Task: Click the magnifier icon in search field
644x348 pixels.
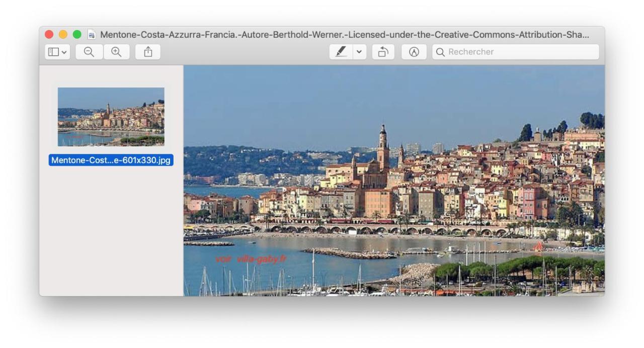Action: pos(440,52)
